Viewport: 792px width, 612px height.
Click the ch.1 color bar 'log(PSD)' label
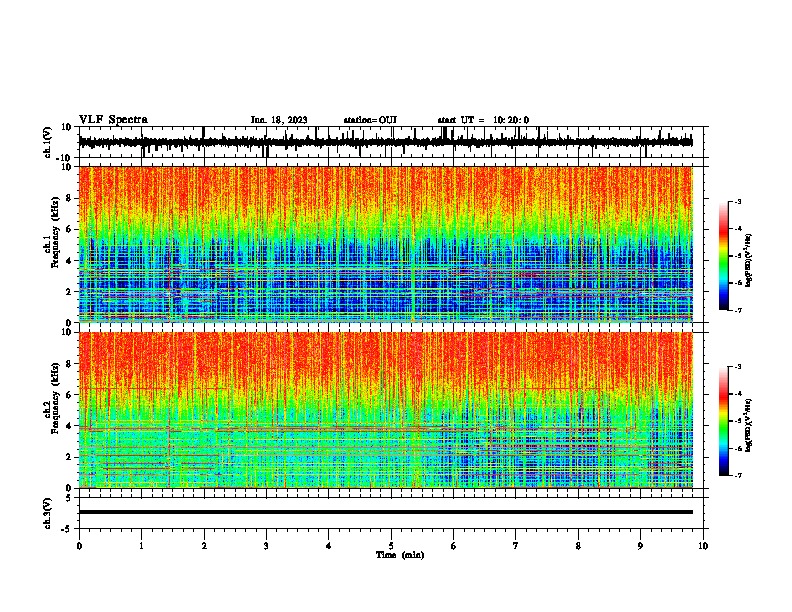click(x=748, y=261)
